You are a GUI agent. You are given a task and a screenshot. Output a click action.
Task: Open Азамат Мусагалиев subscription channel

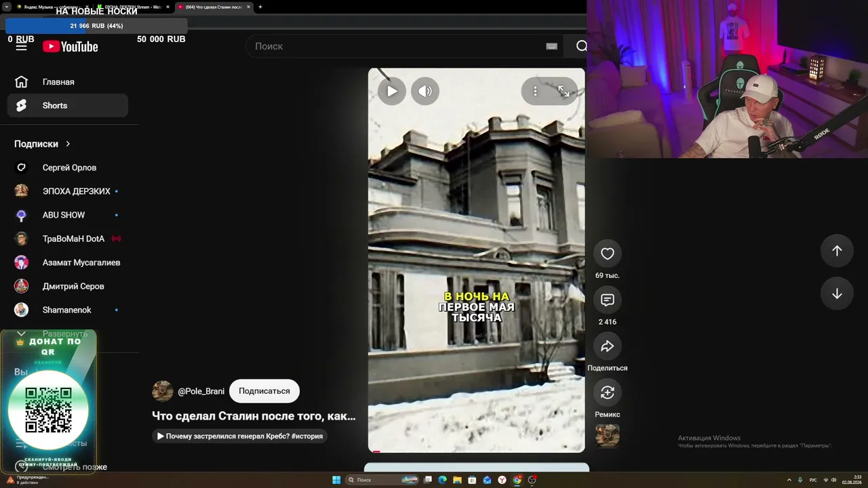(68, 262)
